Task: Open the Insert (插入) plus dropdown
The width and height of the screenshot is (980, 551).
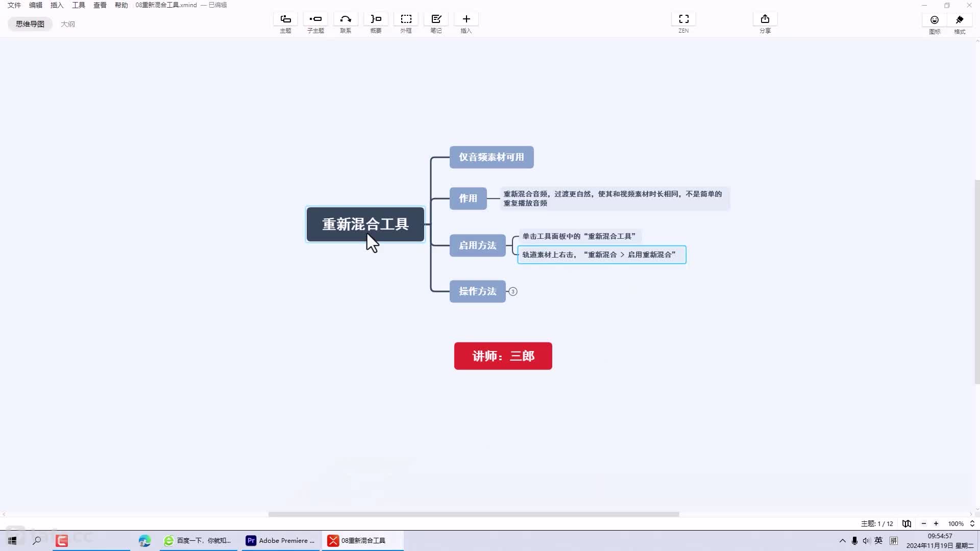Action: point(466,19)
